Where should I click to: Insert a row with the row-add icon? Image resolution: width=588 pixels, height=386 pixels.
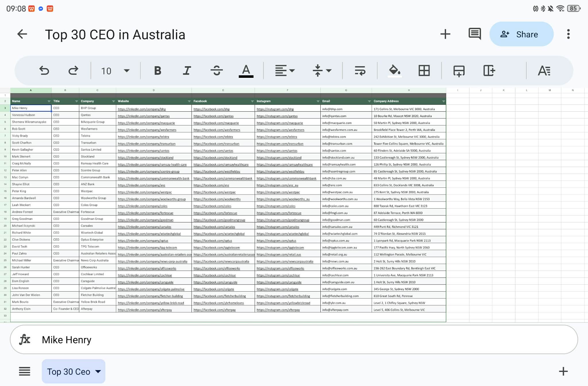click(459, 71)
